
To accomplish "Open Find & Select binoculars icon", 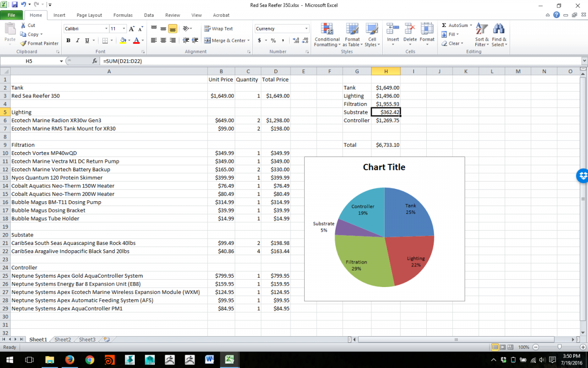I will (499, 29).
